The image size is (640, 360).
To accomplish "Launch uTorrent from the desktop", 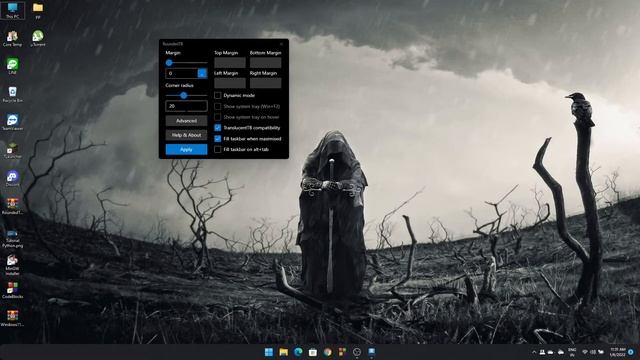I will click(38, 39).
